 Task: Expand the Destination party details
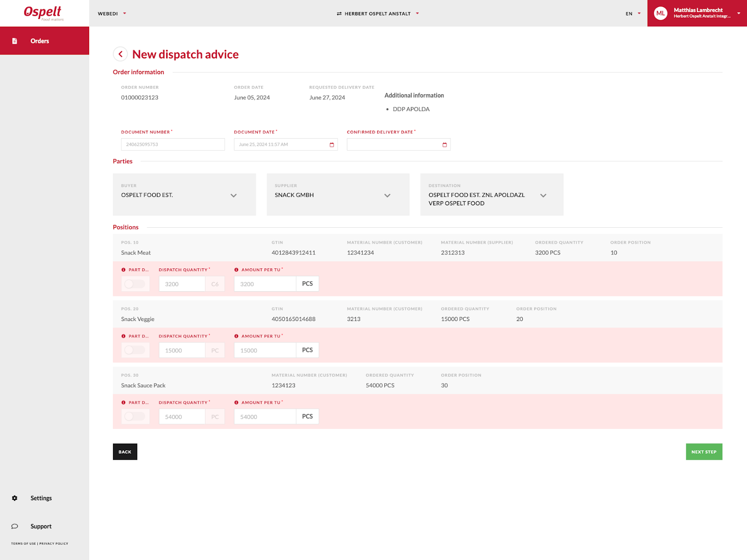click(x=543, y=196)
